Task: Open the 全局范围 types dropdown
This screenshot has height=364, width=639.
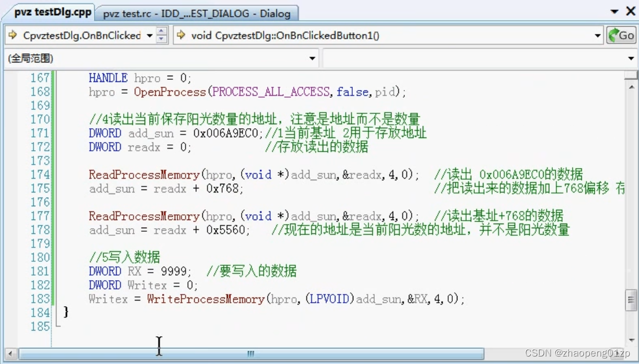Action: pyautogui.click(x=312, y=58)
